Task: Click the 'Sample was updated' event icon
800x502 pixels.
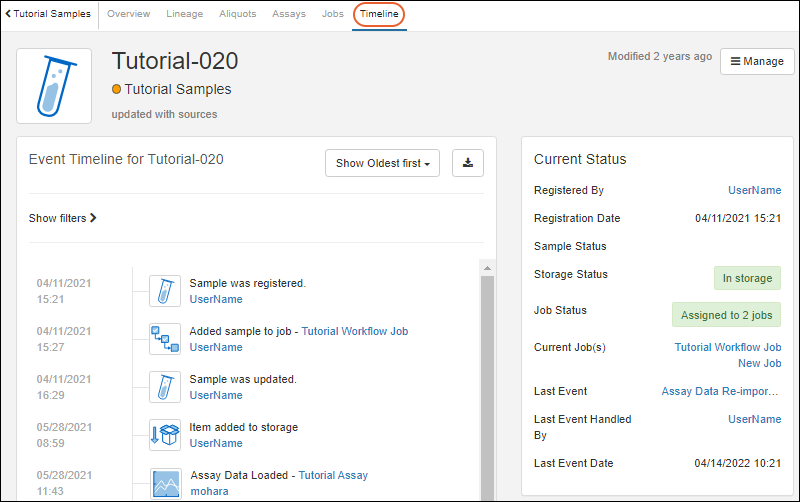Action: pos(165,387)
